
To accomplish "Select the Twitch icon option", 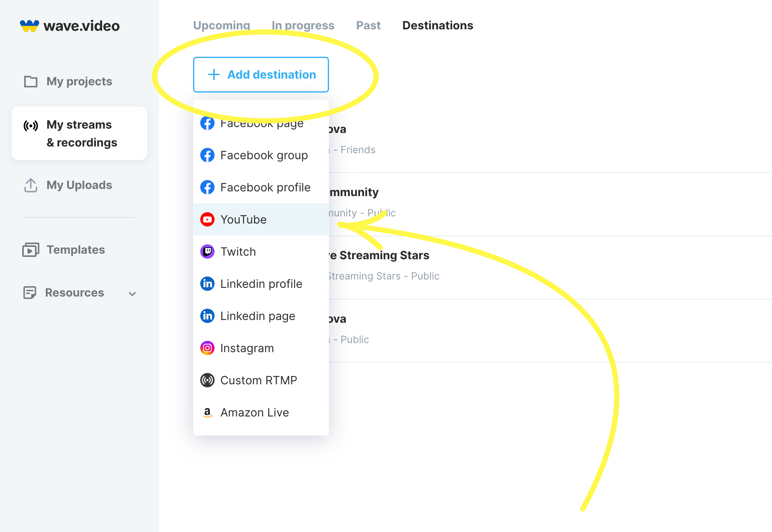I will tap(207, 252).
